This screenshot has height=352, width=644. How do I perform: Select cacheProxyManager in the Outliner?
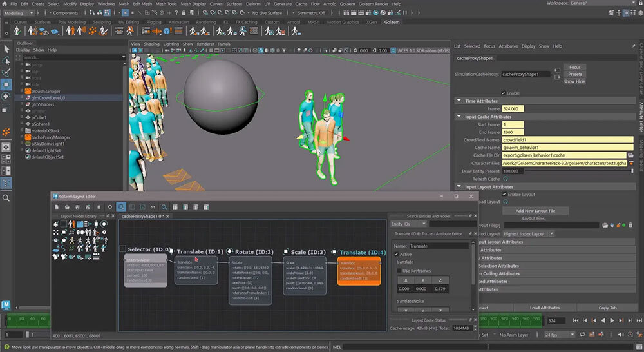(51, 137)
